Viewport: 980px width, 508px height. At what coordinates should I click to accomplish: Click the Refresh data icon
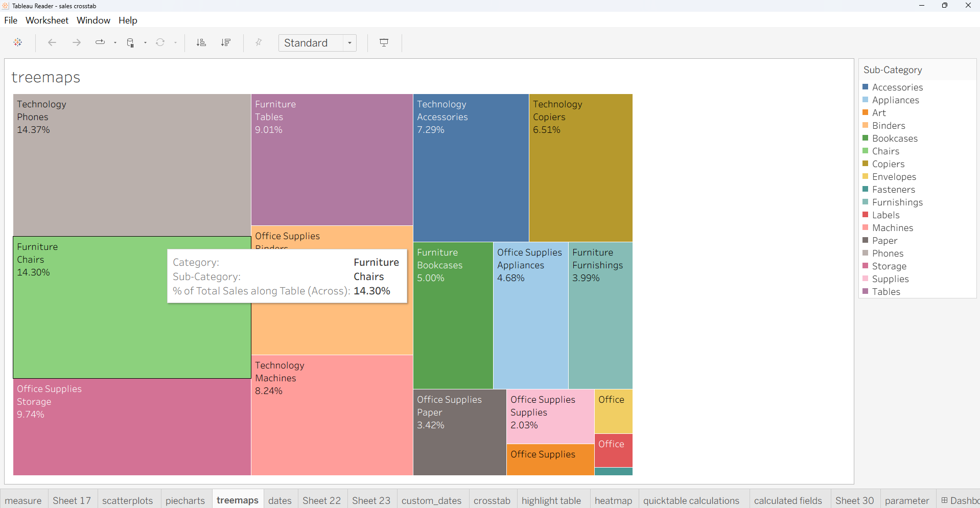(160, 42)
